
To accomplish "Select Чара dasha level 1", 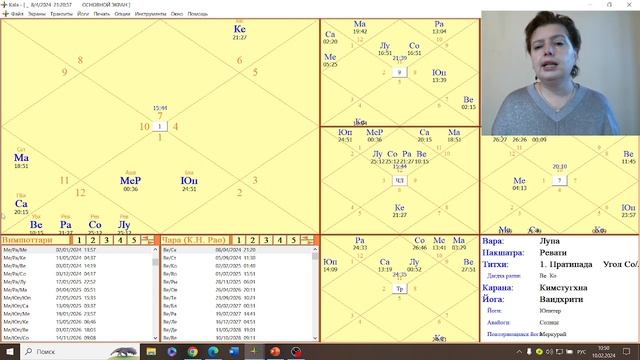I will [x=239, y=240].
